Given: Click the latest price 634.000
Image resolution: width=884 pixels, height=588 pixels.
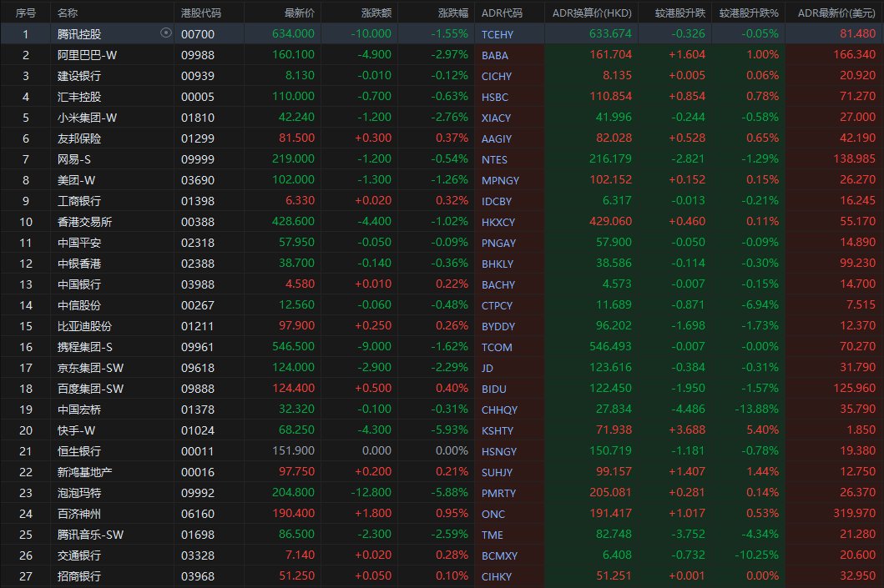Looking at the screenshot, I should [x=293, y=33].
